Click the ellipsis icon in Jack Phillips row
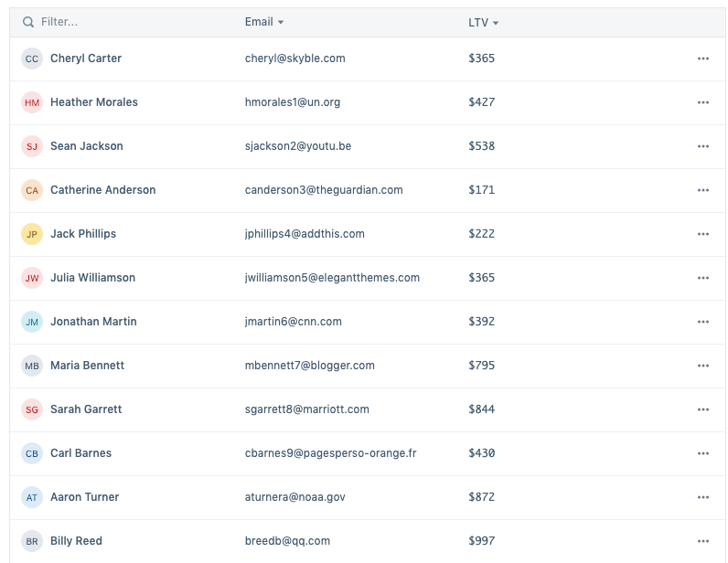This screenshot has height=563, width=728. (702, 234)
